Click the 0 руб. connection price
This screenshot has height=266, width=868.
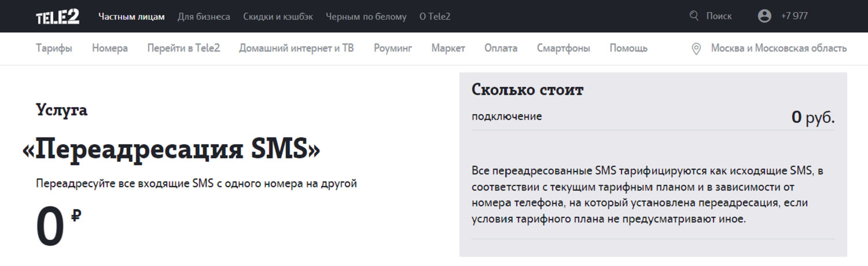(813, 118)
